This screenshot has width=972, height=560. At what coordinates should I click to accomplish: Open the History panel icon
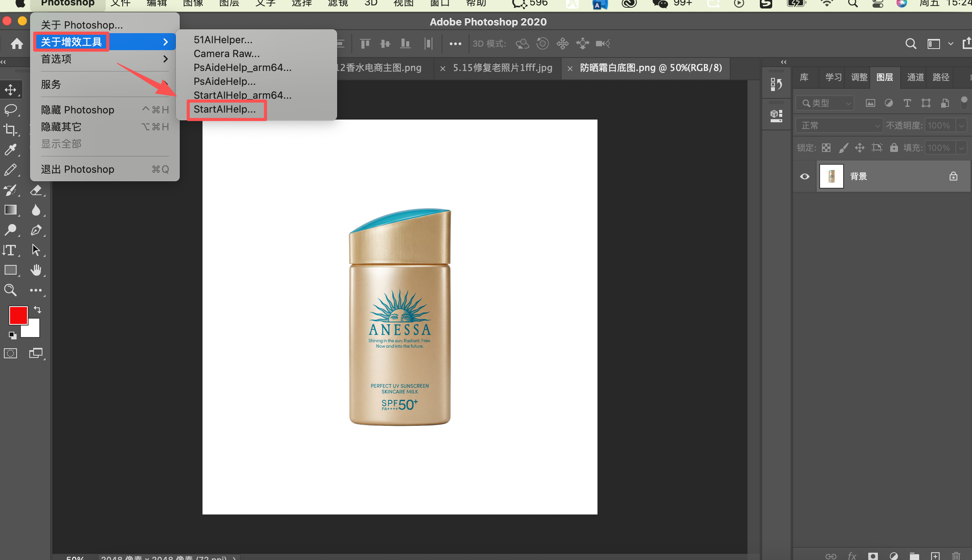click(x=776, y=84)
